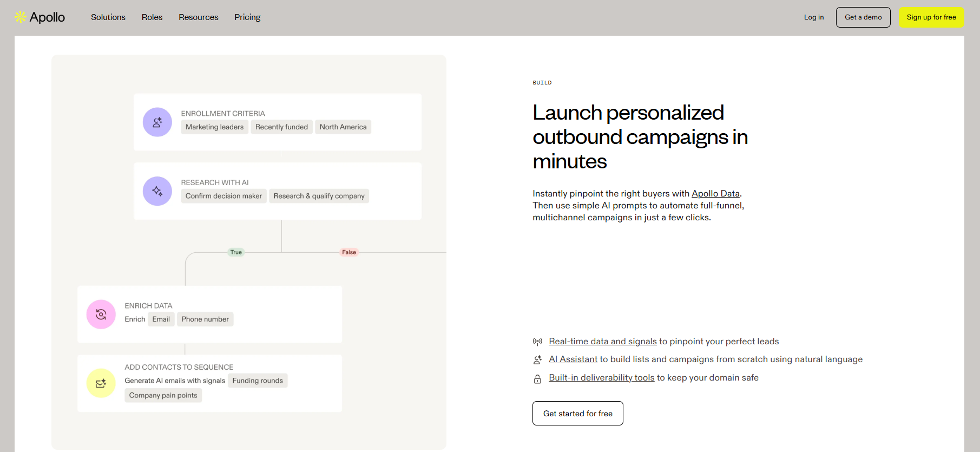The width and height of the screenshot is (980, 452).
Task: Toggle the Funding rounds signal tag
Action: pos(258,381)
